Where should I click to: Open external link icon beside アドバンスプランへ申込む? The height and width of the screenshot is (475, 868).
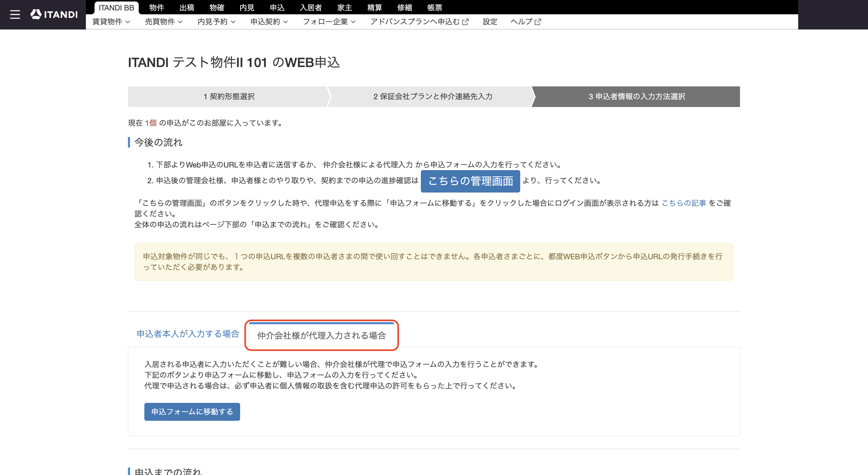pyautogui.click(x=465, y=22)
